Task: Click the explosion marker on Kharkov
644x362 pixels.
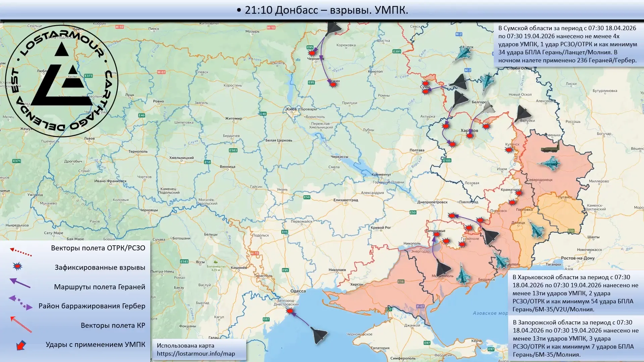Action: click(470, 135)
